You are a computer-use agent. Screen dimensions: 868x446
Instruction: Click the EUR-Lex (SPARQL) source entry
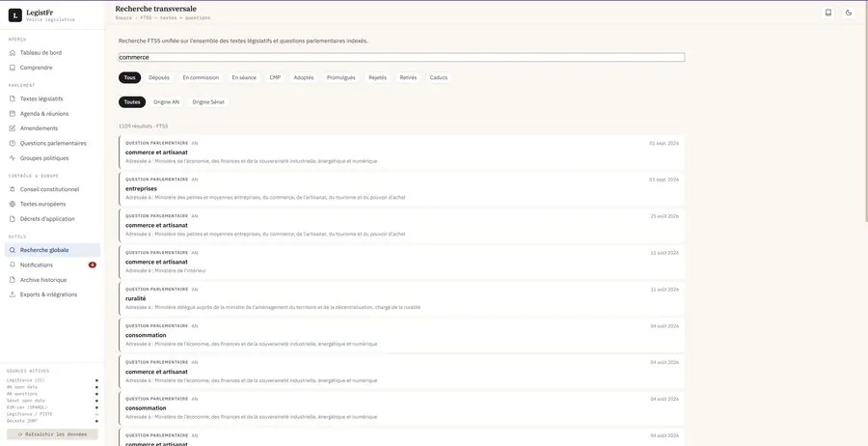tap(53, 407)
